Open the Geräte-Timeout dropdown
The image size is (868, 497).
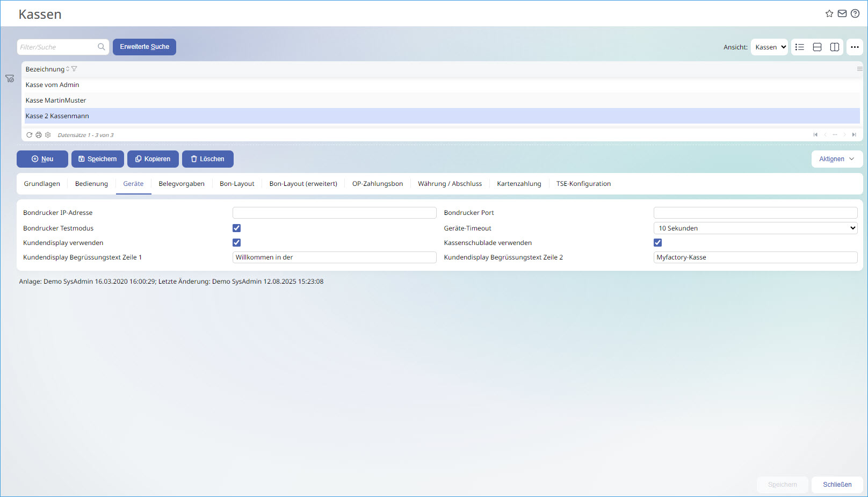[755, 228]
